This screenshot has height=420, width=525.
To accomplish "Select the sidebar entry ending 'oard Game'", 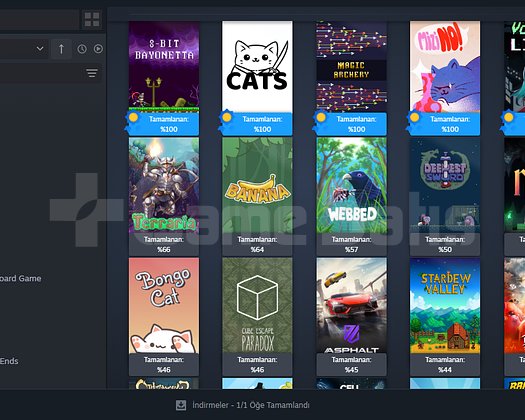I will [21, 278].
